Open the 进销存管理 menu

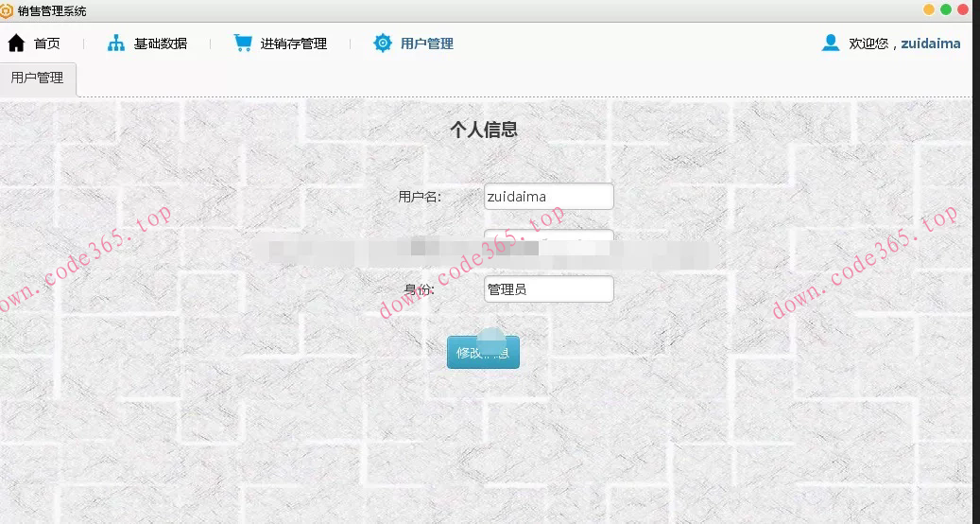pos(294,44)
